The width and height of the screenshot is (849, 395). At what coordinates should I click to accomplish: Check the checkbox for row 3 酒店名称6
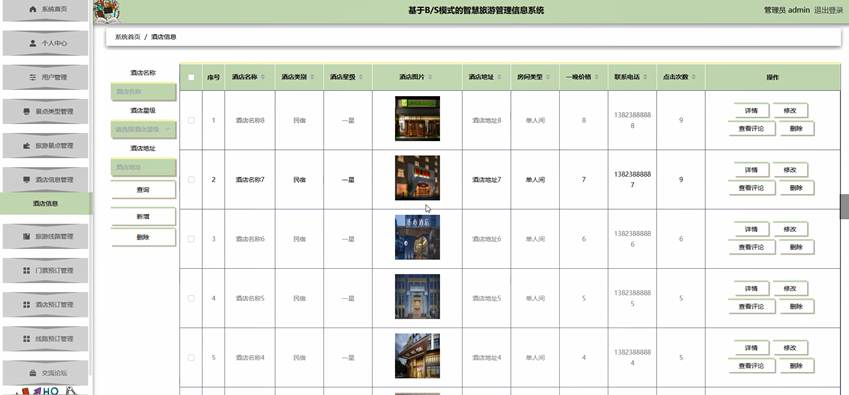191,239
